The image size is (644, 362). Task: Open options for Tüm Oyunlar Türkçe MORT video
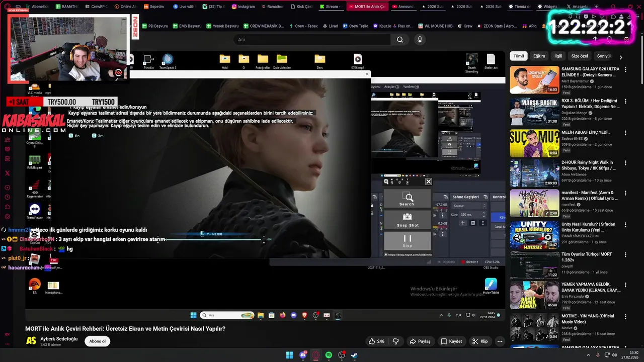pos(625,255)
